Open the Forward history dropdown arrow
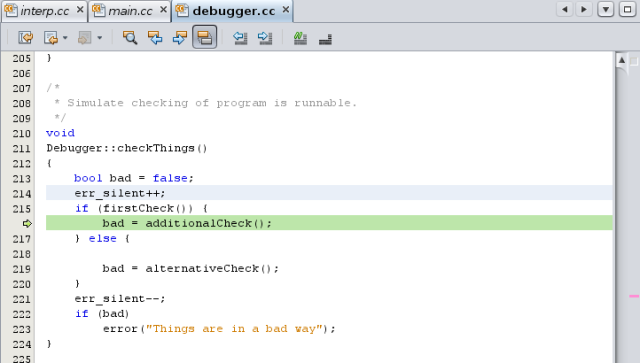Image resolution: width=640 pixels, height=363 pixels. click(100, 38)
